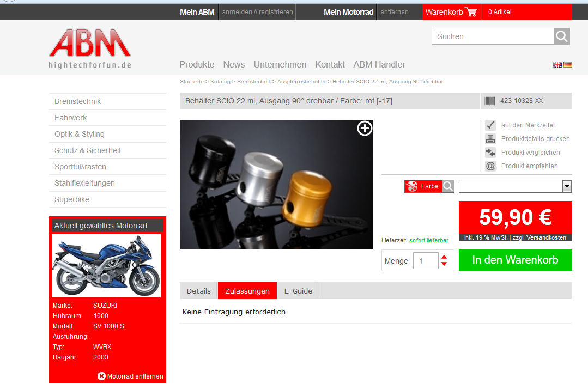Viewport: 588px width, 390px height.
Task: Click the print product details icon
Action: click(490, 139)
